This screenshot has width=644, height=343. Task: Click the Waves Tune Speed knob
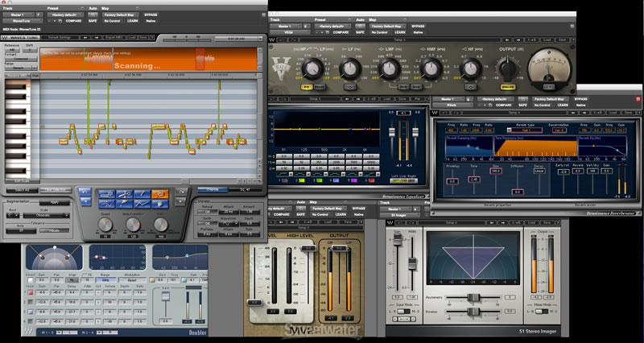pyautogui.click(x=107, y=226)
